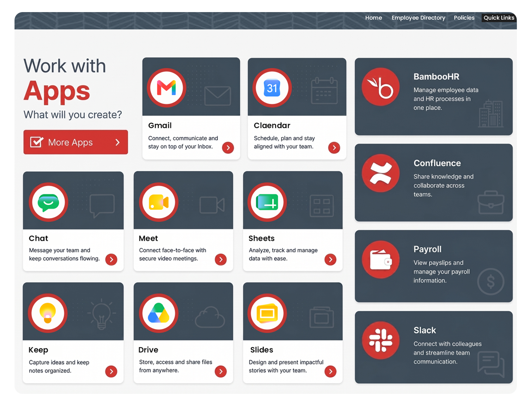
Task: Open the Gmail app icon
Action: 167,88
